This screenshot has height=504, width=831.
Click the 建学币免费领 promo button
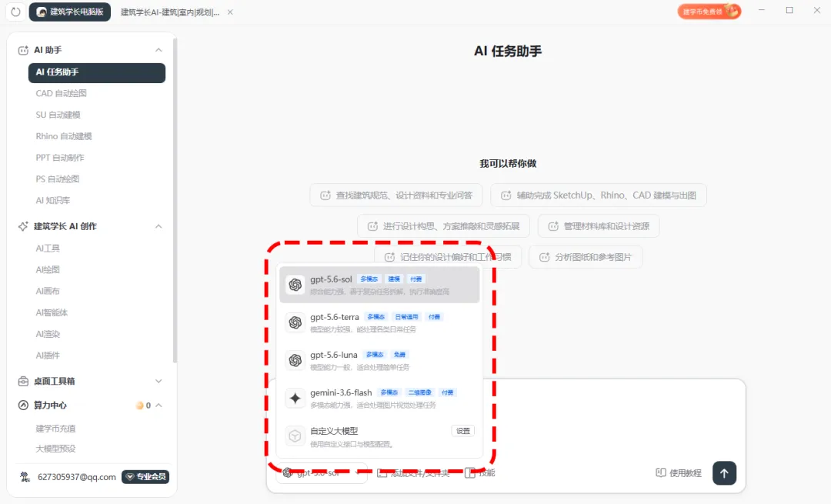point(709,11)
